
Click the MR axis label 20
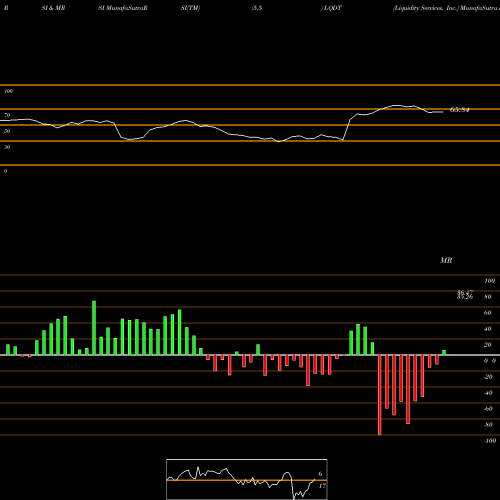[x=488, y=345]
